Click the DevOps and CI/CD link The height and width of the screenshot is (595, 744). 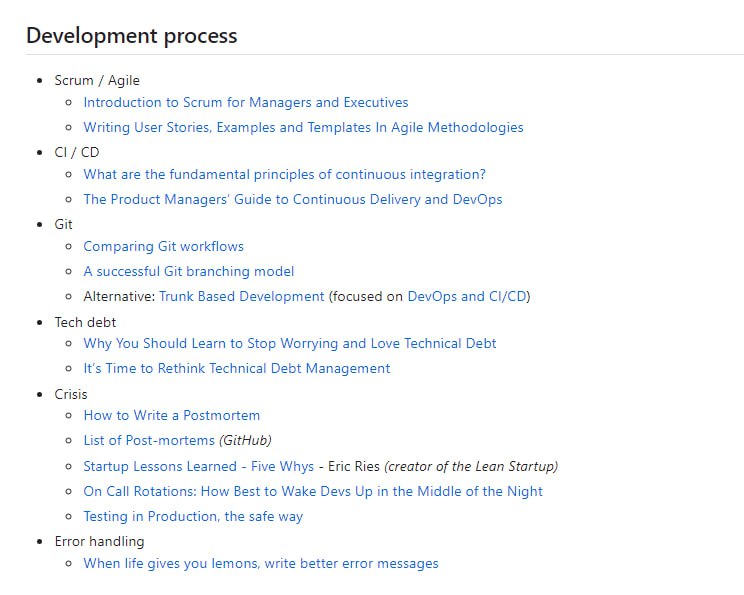click(x=468, y=296)
